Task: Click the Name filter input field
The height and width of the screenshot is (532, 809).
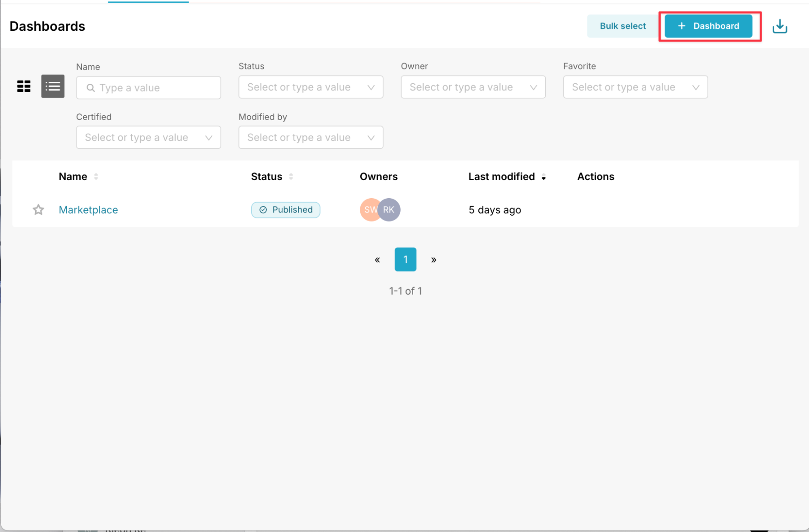Action: click(x=148, y=87)
